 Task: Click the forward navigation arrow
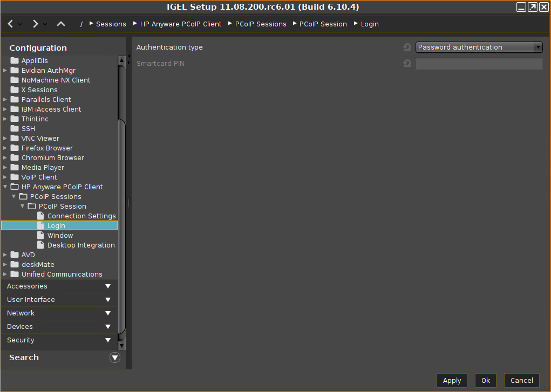tap(35, 24)
